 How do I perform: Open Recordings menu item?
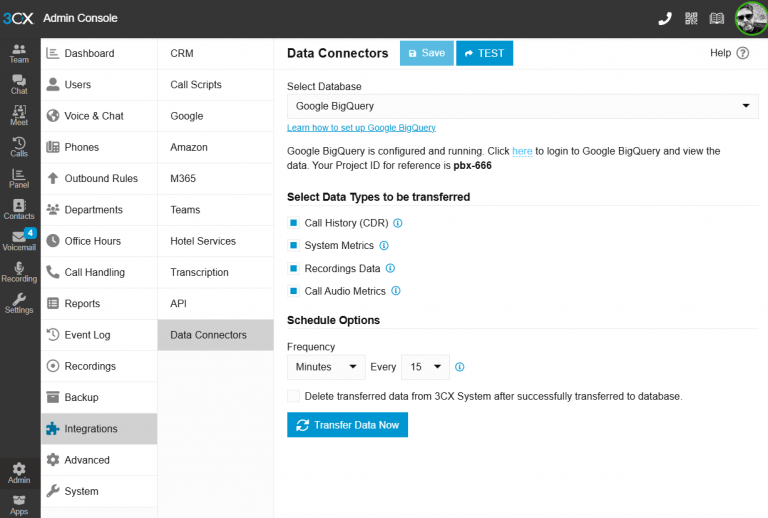click(x=99, y=367)
